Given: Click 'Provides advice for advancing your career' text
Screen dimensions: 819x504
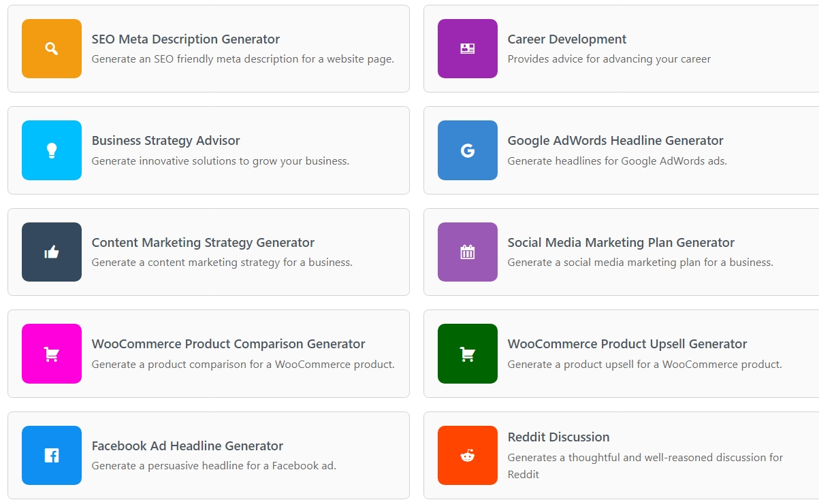Looking at the screenshot, I should click(x=609, y=59).
